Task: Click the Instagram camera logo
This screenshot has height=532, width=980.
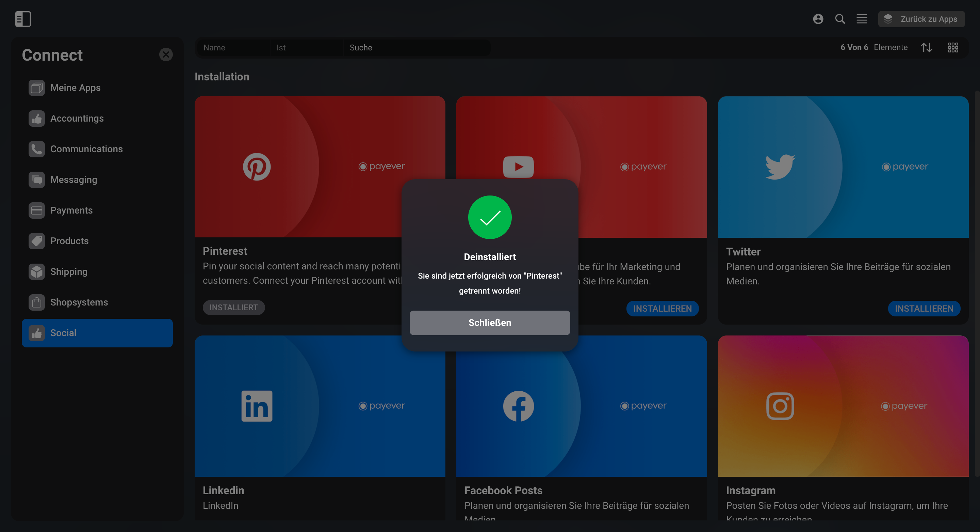Action: (x=780, y=406)
